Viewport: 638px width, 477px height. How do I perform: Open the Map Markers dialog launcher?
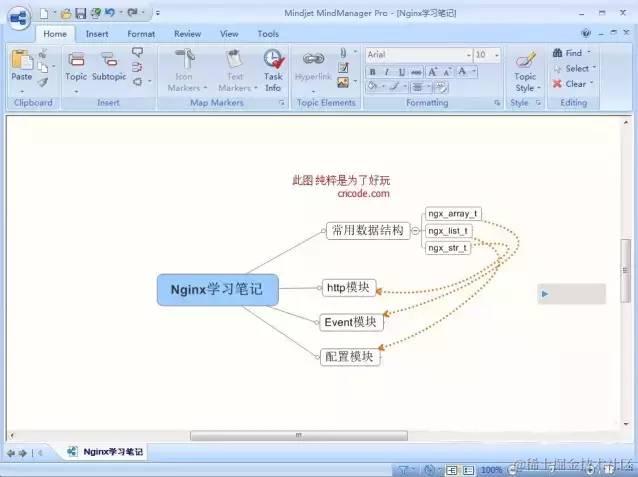282,103
